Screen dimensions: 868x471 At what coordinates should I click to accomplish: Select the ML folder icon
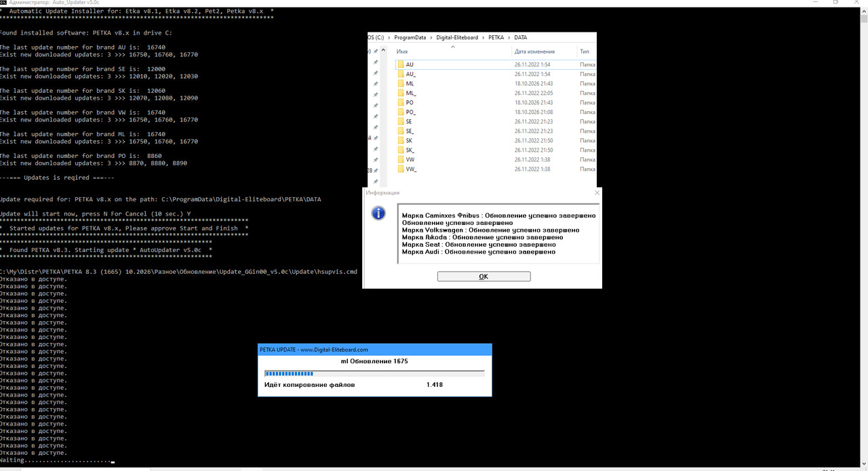click(x=401, y=83)
